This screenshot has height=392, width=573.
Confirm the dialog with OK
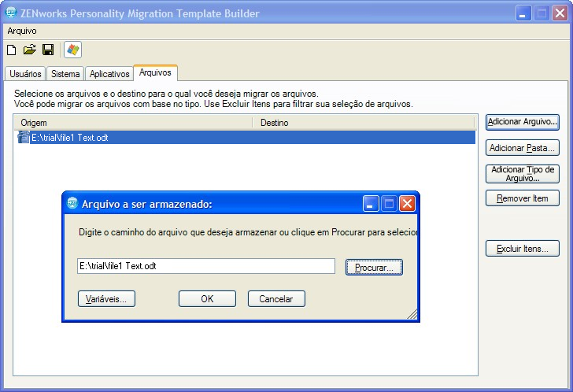pos(207,299)
